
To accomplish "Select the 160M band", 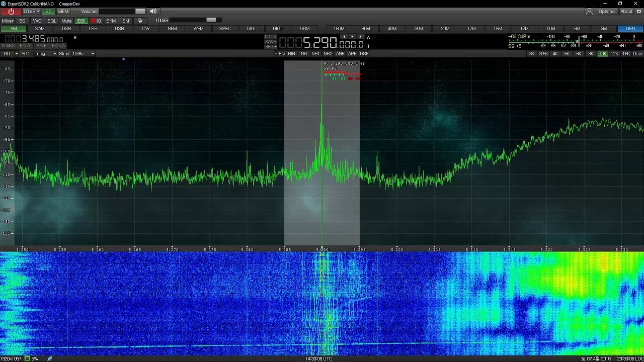I will pyautogui.click(x=339, y=29).
